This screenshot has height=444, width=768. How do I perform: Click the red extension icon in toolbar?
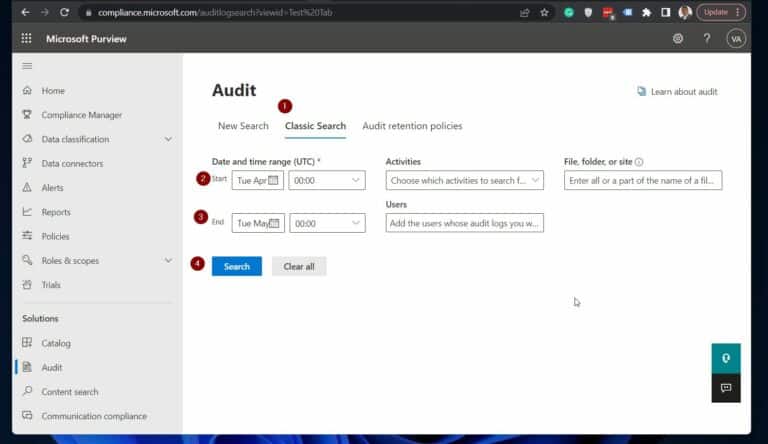608,13
